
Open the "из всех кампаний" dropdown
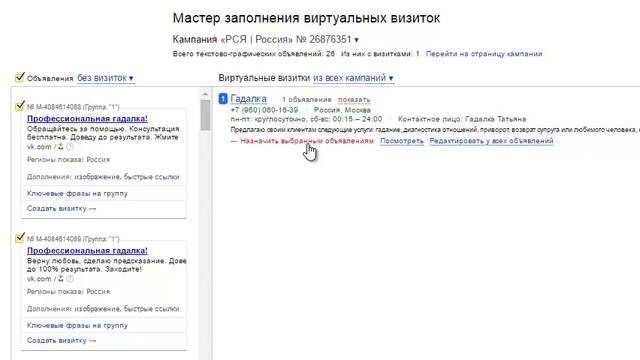click(x=353, y=78)
